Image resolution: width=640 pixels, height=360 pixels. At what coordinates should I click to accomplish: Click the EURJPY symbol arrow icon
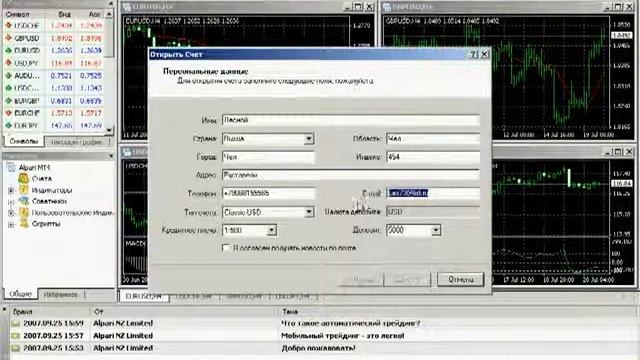[x=8, y=126]
